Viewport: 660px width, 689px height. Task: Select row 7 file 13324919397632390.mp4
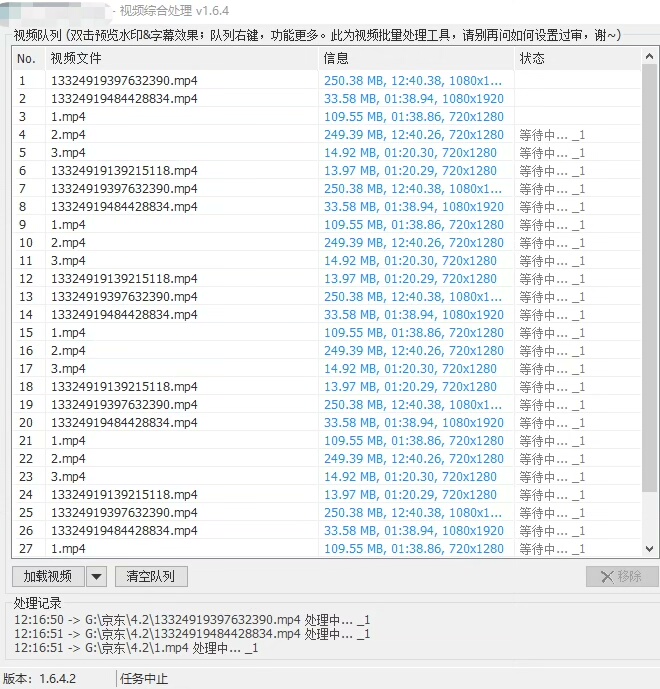[124, 189]
